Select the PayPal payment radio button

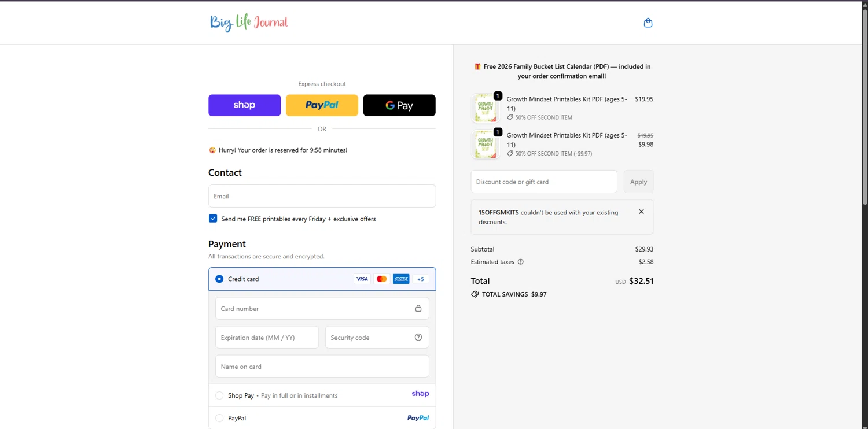(x=219, y=418)
